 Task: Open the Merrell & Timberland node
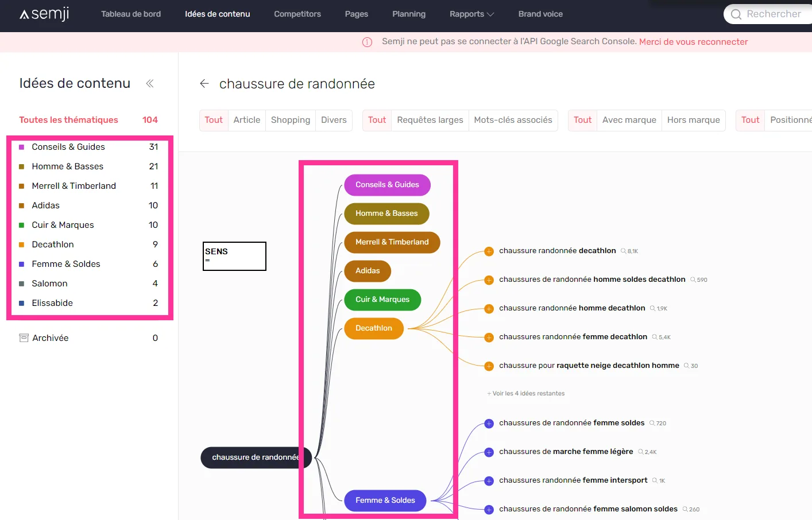coord(392,242)
